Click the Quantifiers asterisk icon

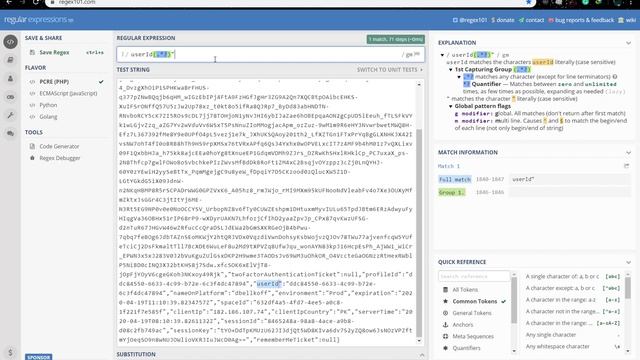[x=445, y=348]
